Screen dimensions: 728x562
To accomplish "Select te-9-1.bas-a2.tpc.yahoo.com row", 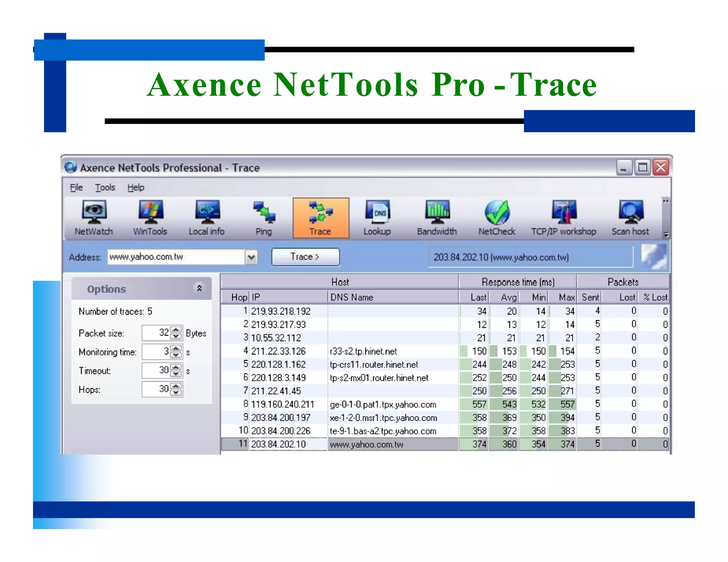I will pos(445,431).
